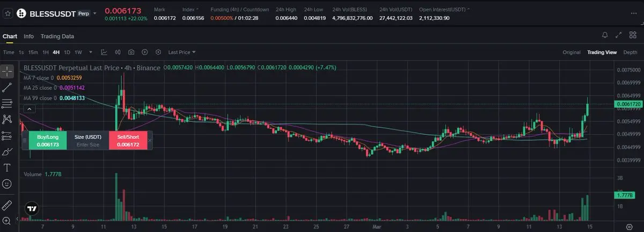Click the MA 25 close indicator legend
Image resolution: width=644 pixels, height=232 pixels.
(54, 88)
